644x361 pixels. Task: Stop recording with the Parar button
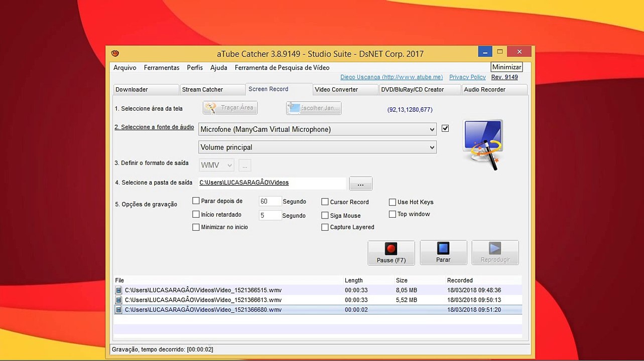click(443, 253)
